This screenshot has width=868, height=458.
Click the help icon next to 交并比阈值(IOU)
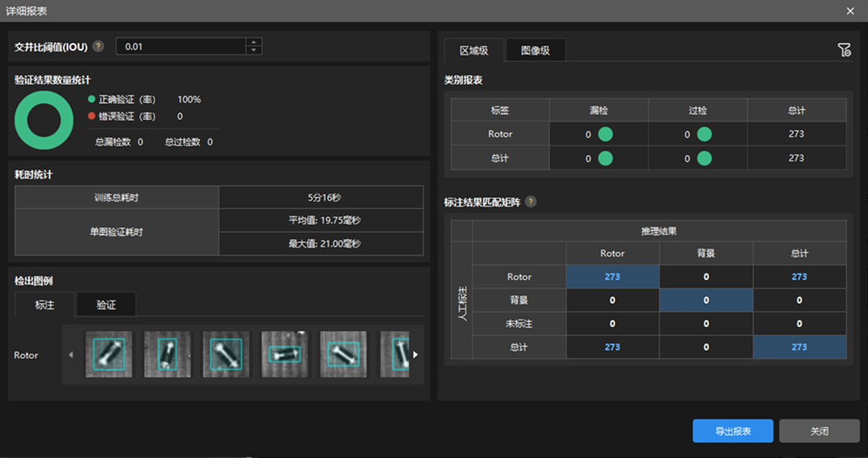[98, 46]
